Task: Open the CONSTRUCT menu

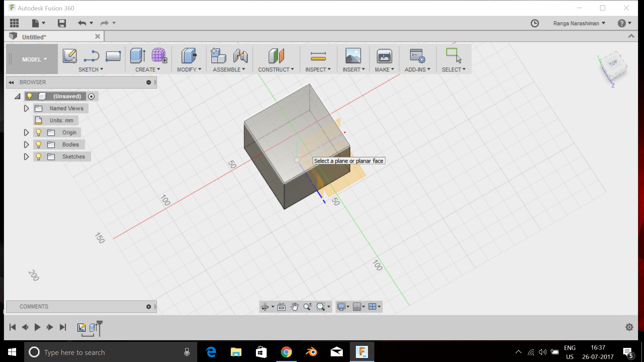Action: click(276, 69)
